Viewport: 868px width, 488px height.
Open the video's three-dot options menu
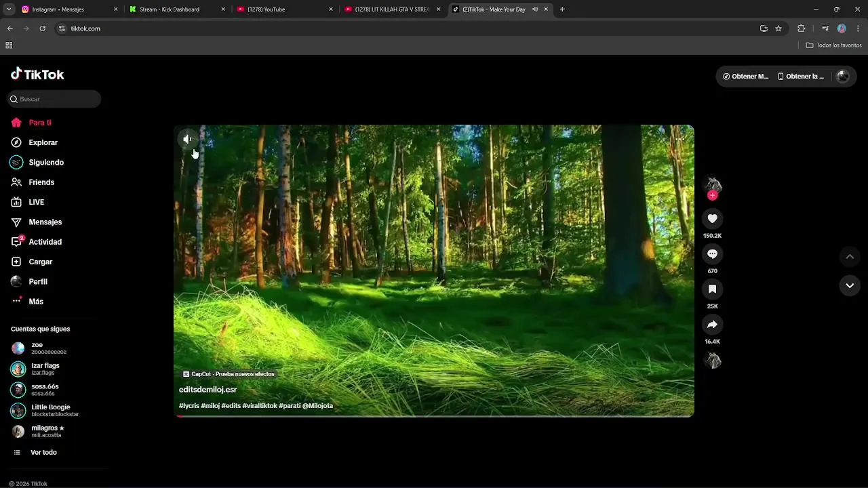[x=679, y=138]
